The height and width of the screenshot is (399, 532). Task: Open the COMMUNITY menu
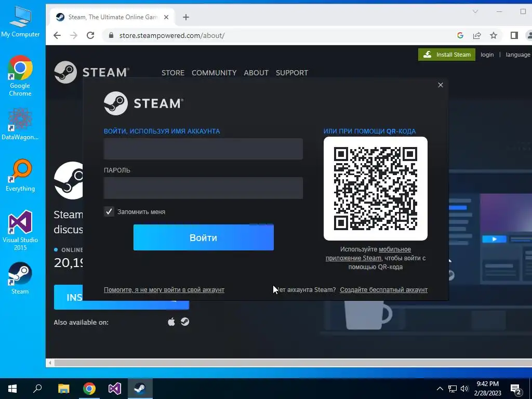[x=214, y=73]
